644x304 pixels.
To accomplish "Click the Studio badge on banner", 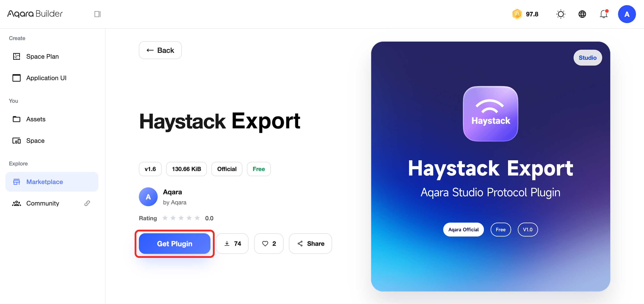I will 587,58.
